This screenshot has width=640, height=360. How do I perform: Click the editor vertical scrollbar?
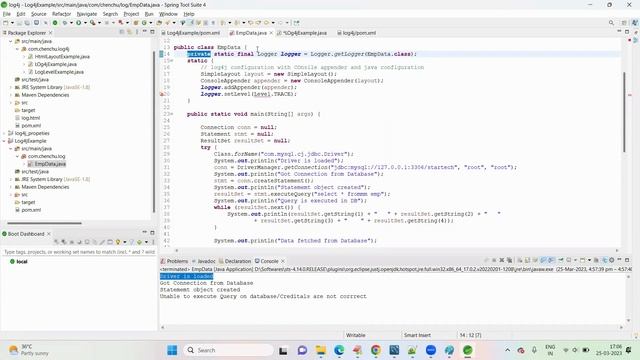[x=624, y=112]
